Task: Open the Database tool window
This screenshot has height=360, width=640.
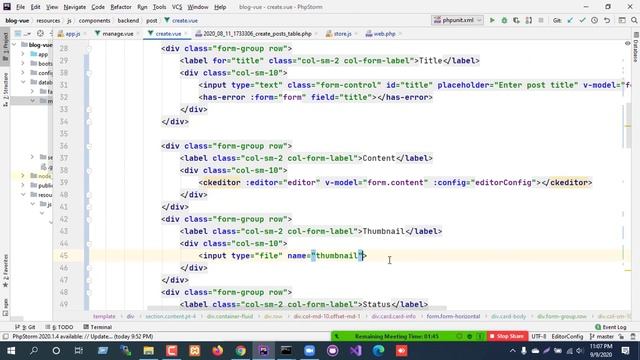Action: point(636,47)
